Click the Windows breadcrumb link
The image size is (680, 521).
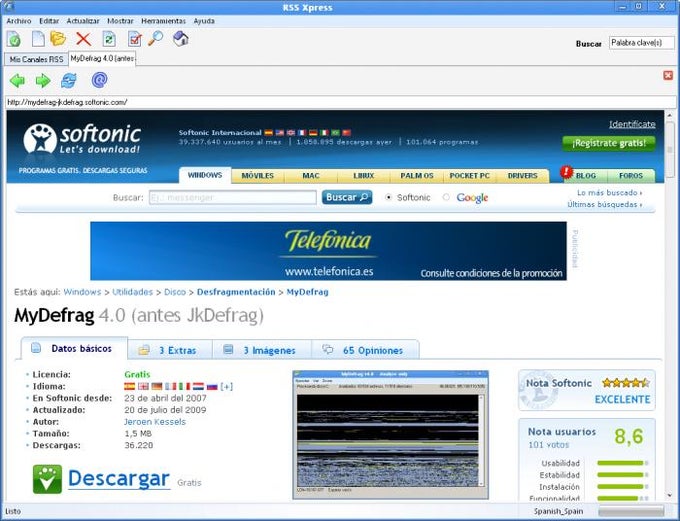tap(82, 292)
